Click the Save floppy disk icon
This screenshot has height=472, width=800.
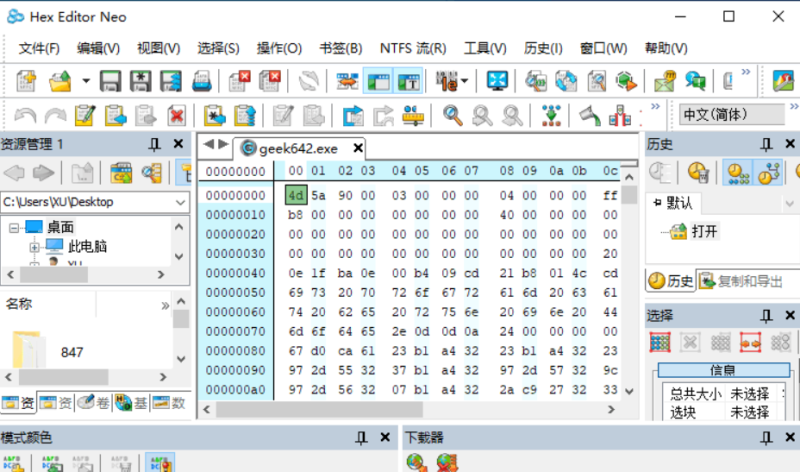click(x=111, y=81)
